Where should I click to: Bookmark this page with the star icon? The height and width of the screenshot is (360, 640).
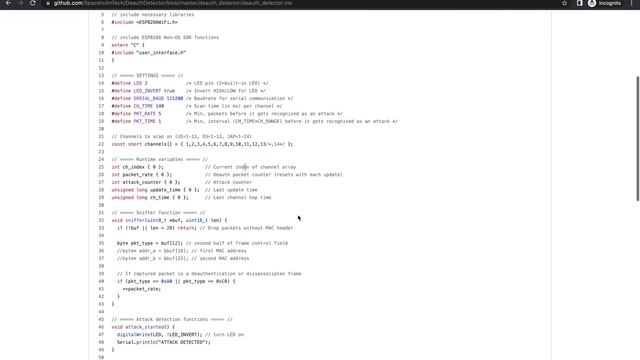click(564, 3)
